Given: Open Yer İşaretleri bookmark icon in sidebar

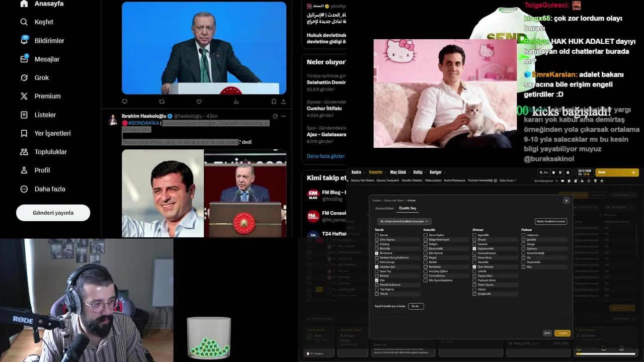Looking at the screenshot, I should [x=24, y=133].
